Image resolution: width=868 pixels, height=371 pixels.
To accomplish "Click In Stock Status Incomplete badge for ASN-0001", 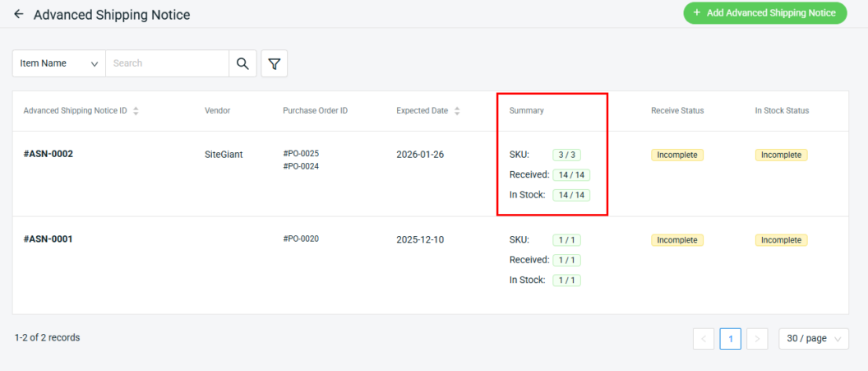I will coord(781,240).
